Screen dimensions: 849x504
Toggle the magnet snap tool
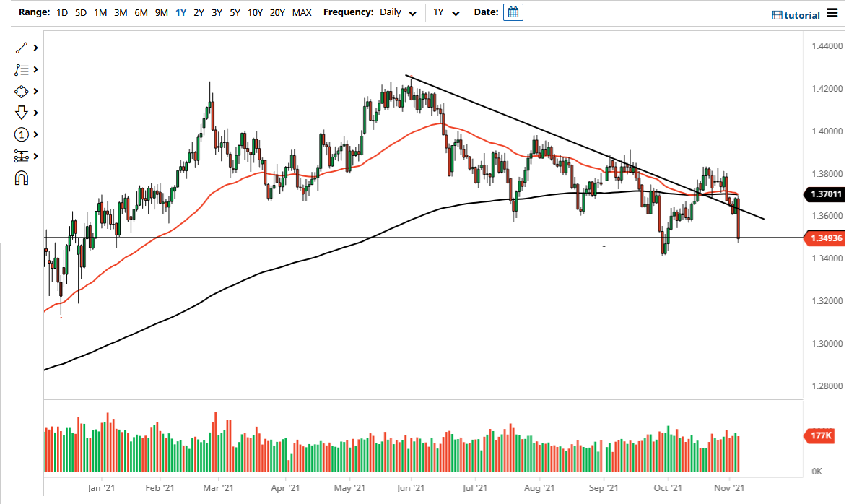point(22,177)
